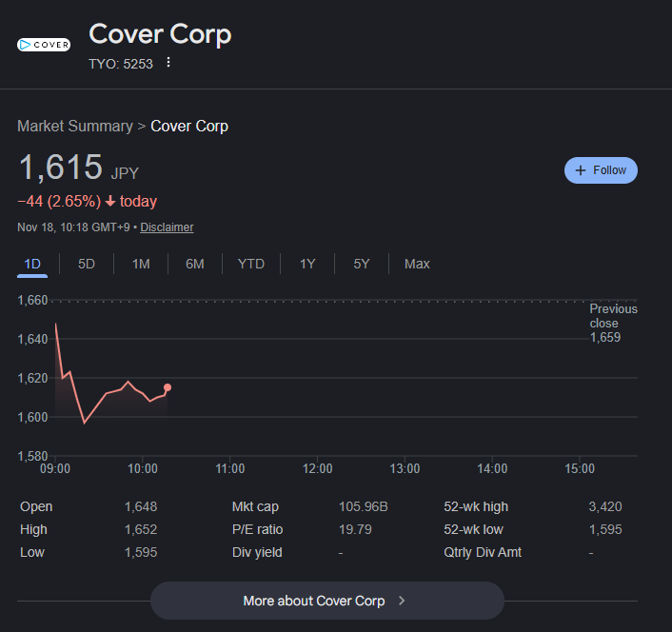The image size is (672, 632).
Task: Click the chevron arrow on More about button
Action: click(x=402, y=601)
